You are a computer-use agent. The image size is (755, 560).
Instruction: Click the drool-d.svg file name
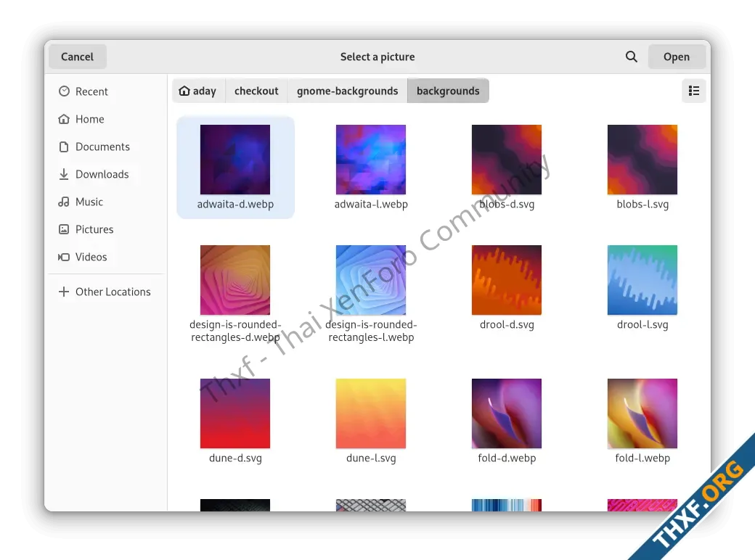click(x=507, y=325)
